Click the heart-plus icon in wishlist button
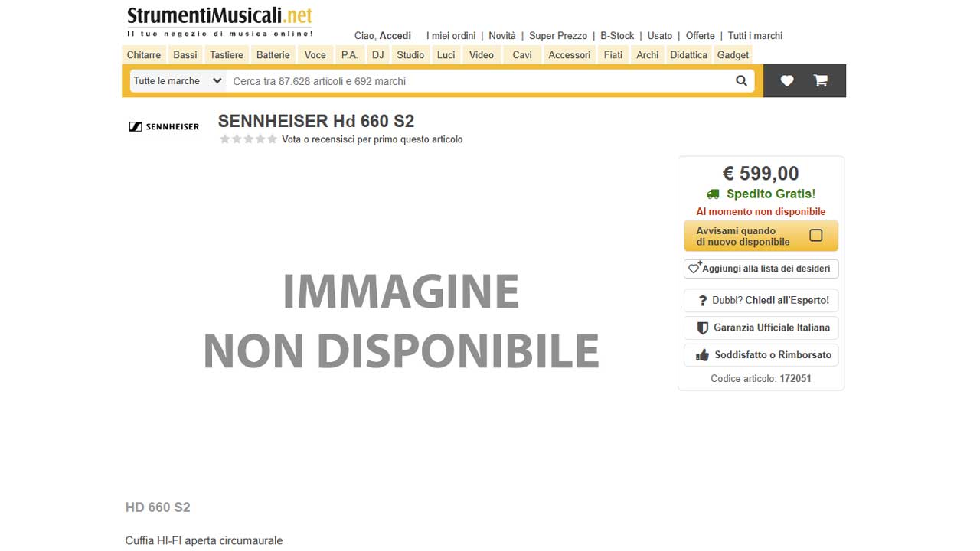 pos(695,268)
